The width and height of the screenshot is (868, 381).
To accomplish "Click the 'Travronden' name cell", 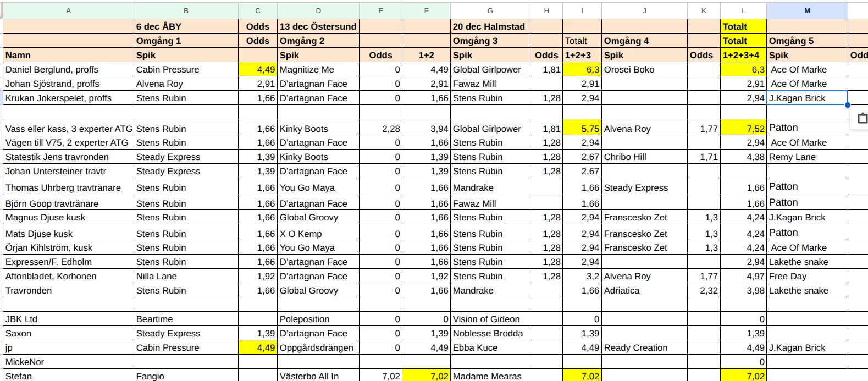I will 68,290.
